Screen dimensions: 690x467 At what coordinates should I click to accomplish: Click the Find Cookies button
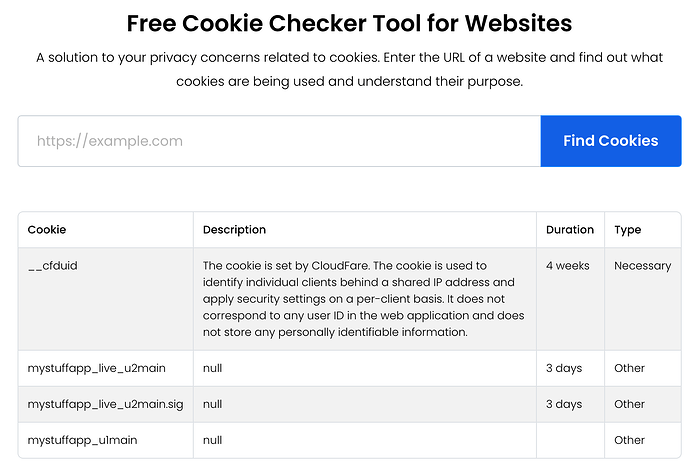point(611,141)
